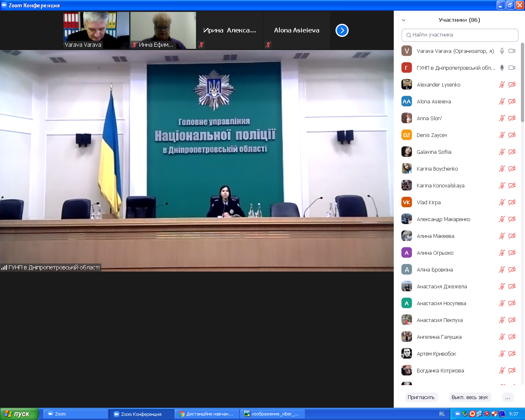Image resolution: width=525 pixels, height=420 pixels.
Task: Click muted mic icon next to Анастасия Джежела
Action: click(502, 286)
